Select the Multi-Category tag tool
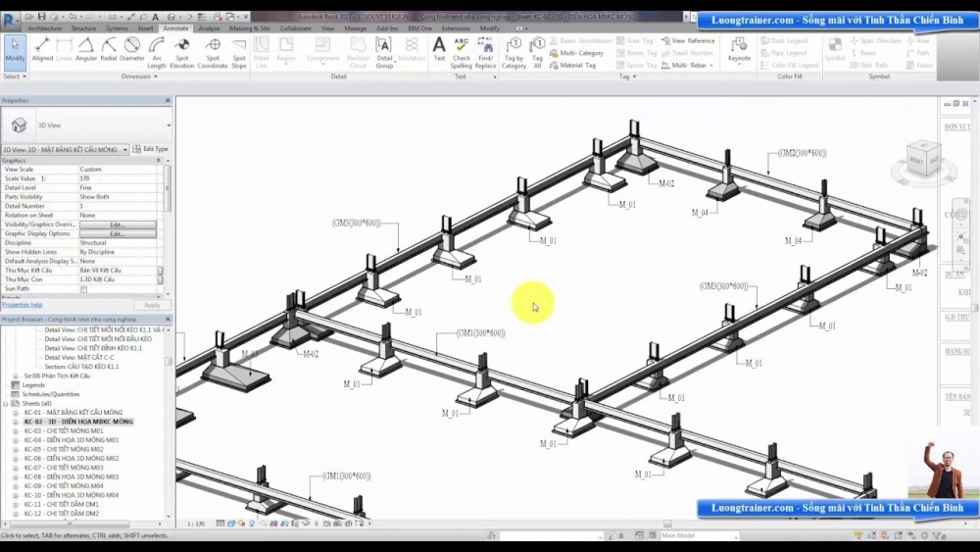The height and width of the screenshot is (552, 980). coord(577,53)
